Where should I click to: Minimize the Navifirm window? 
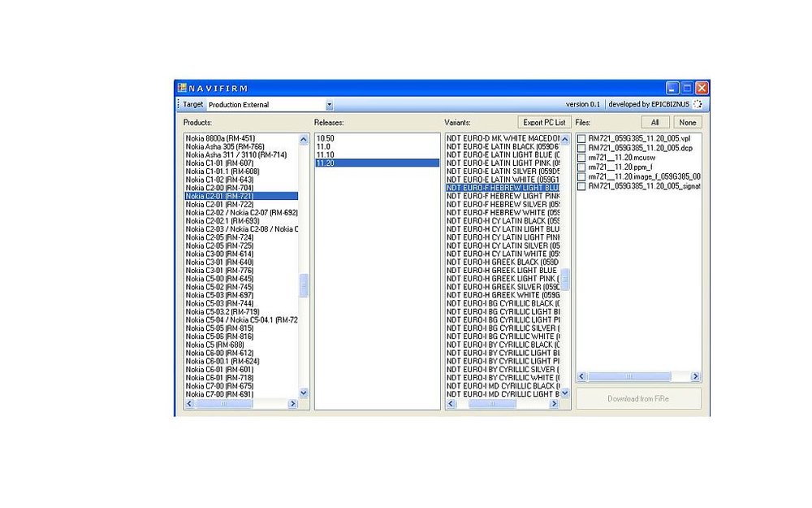672,88
